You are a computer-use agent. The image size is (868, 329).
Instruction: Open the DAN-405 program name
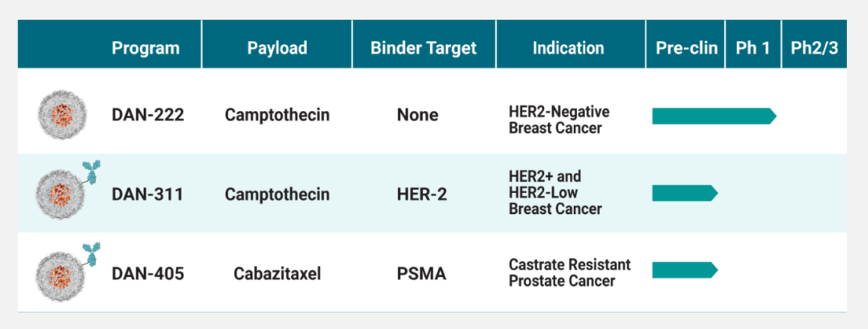(148, 273)
